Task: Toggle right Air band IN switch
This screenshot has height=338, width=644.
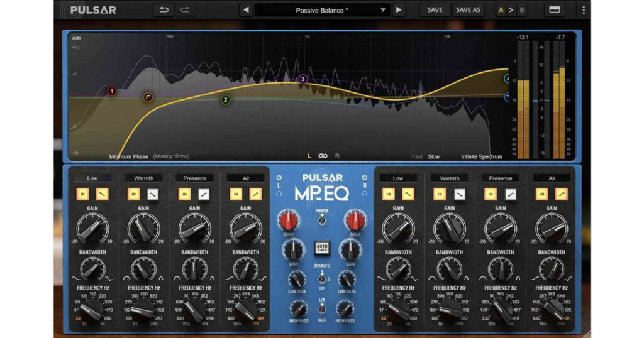Action: click(541, 194)
